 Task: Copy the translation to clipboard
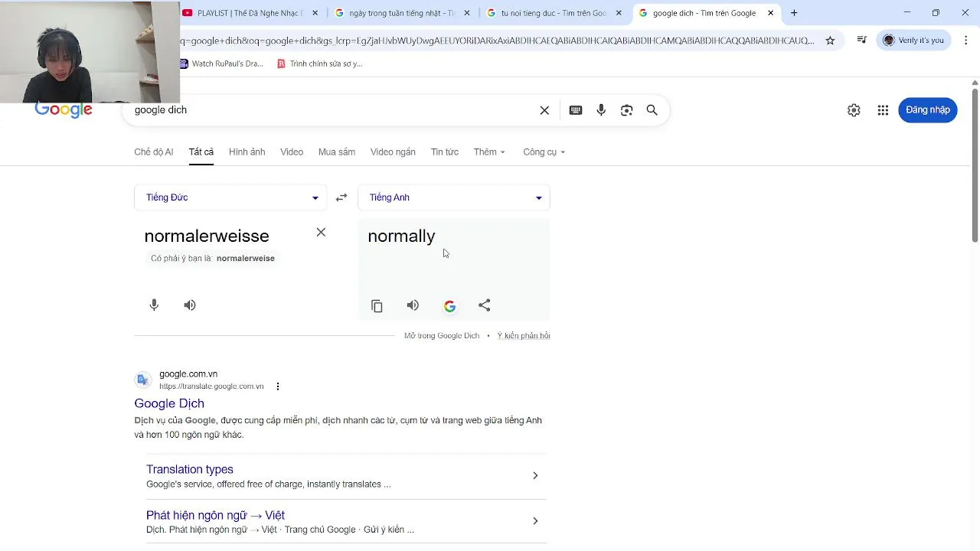click(377, 306)
